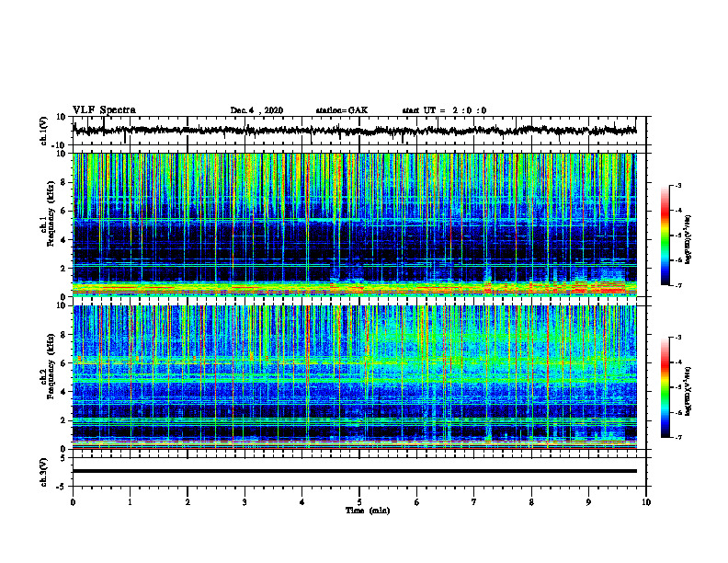728x563 pixels.
Task: Click time axis tick label "2"
Action: (x=188, y=502)
